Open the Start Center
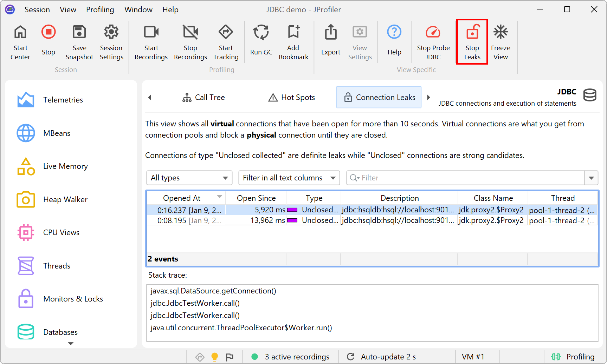The height and width of the screenshot is (364, 607). 20,33
